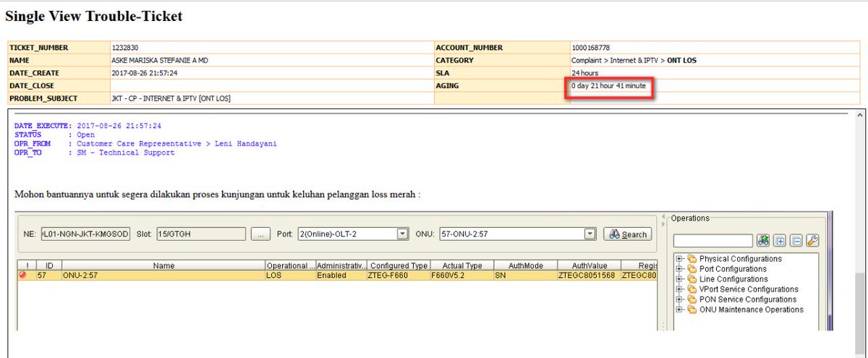Image resolution: width=868 pixels, height=358 pixels.
Task: Click the ONU Maintenance Operations folder icon
Action: [692, 310]
